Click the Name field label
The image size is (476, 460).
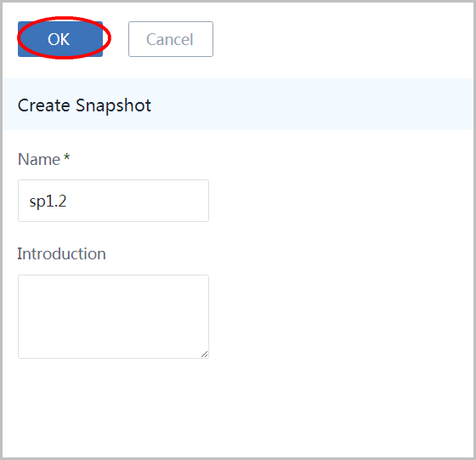(x=39, y=159)
